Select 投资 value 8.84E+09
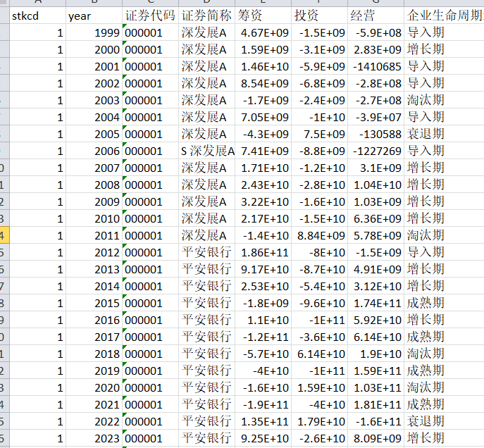The image size is (484, 448). point(319,236)
